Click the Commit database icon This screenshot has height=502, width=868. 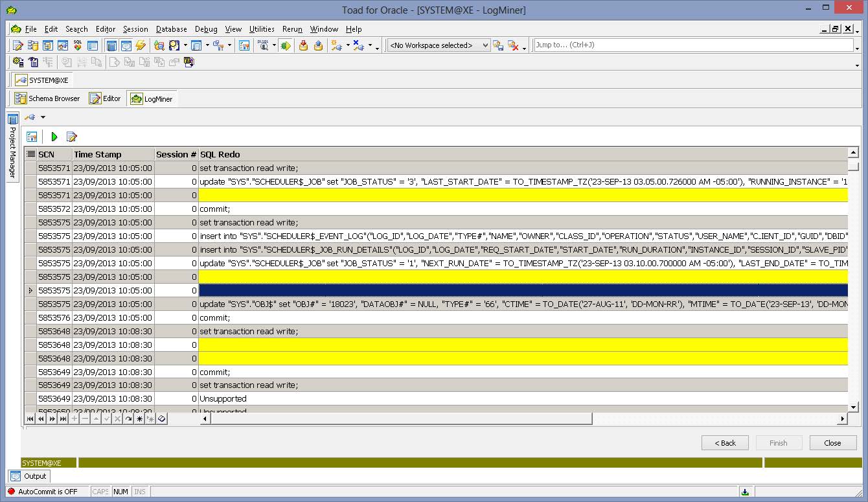[x=303, y=45]
